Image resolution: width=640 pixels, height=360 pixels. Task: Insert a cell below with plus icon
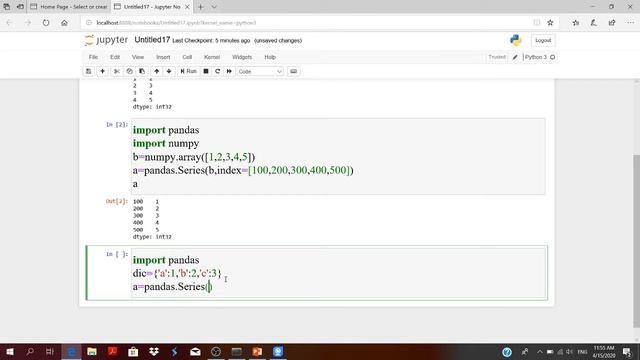(x=102, y=71)
